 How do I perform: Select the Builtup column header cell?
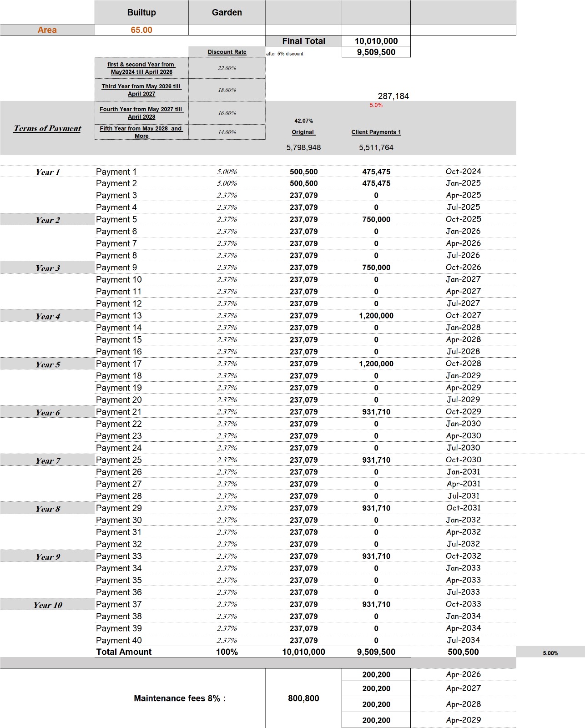tap(141, 12)
